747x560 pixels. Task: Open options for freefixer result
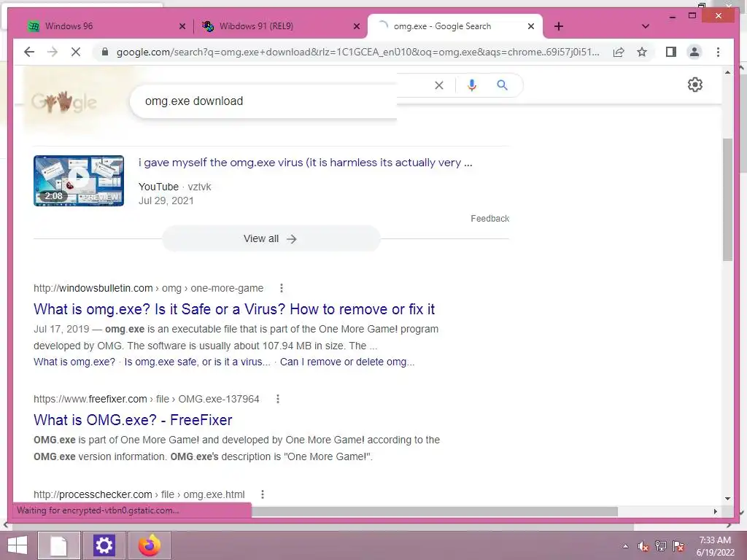tap(278, 399)
